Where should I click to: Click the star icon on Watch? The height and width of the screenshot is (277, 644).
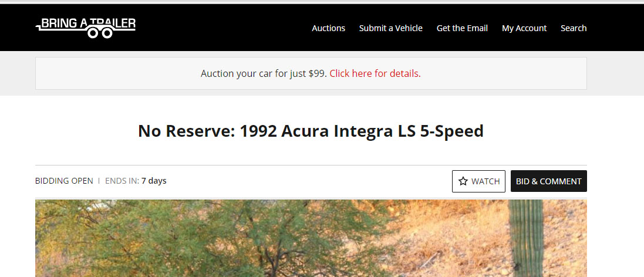(463, 181)
